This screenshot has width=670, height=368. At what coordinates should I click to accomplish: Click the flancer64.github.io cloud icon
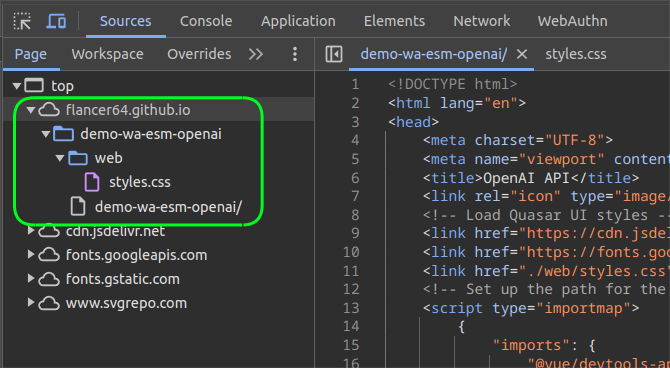[49, 110]
